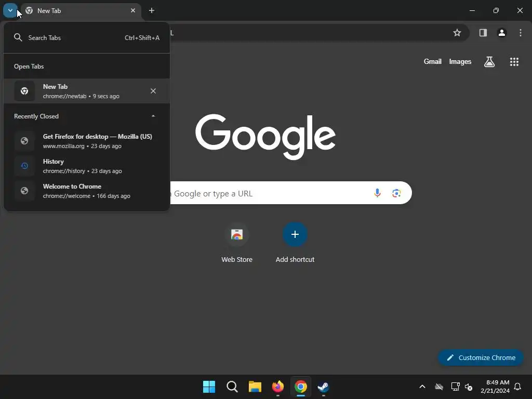
Task: Reopen the Welcome to Chrome tab
Action: (x=87, y=191)
